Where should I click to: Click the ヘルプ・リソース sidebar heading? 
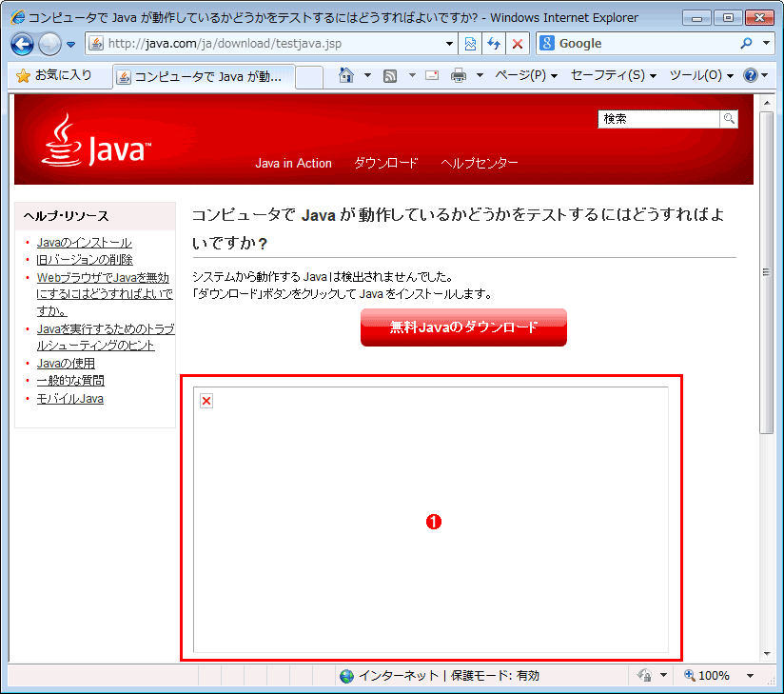click(66, 216)
